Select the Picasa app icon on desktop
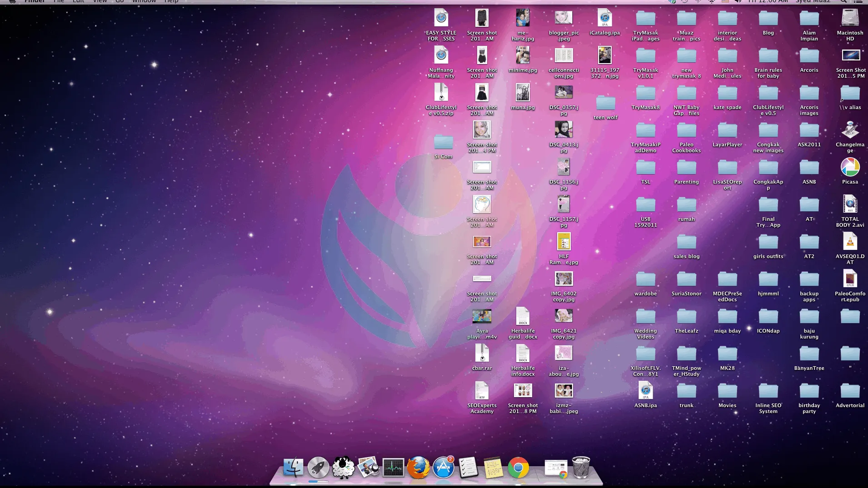 pyautogui.click(x=850, y=167)
